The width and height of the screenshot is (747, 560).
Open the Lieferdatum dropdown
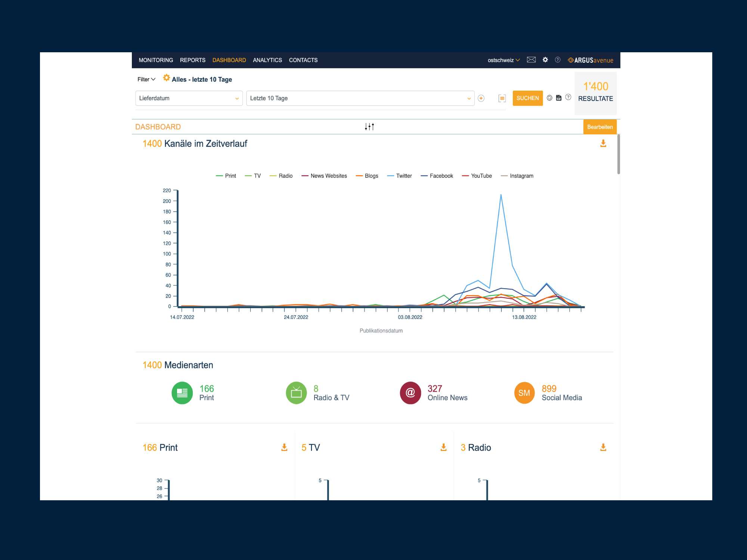pyautogui.click(x=189, y=98)
